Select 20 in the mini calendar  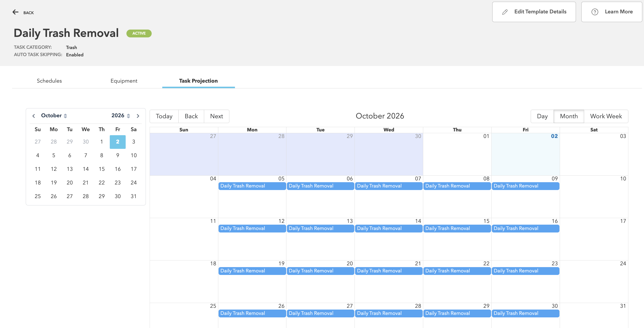point(70,183)
